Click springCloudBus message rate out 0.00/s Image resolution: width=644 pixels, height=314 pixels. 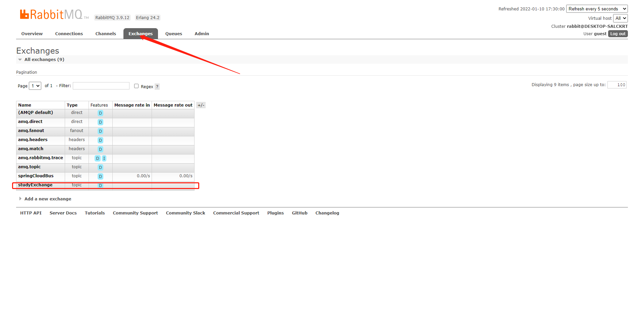click(186, 176)
